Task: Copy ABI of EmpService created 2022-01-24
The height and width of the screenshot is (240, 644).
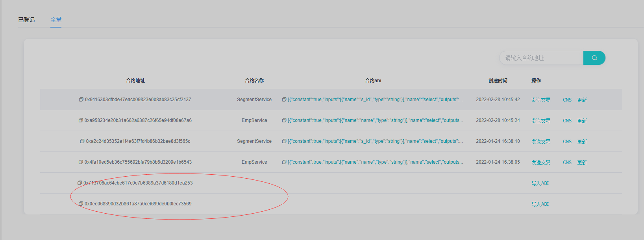Action: tap(284, 162)
